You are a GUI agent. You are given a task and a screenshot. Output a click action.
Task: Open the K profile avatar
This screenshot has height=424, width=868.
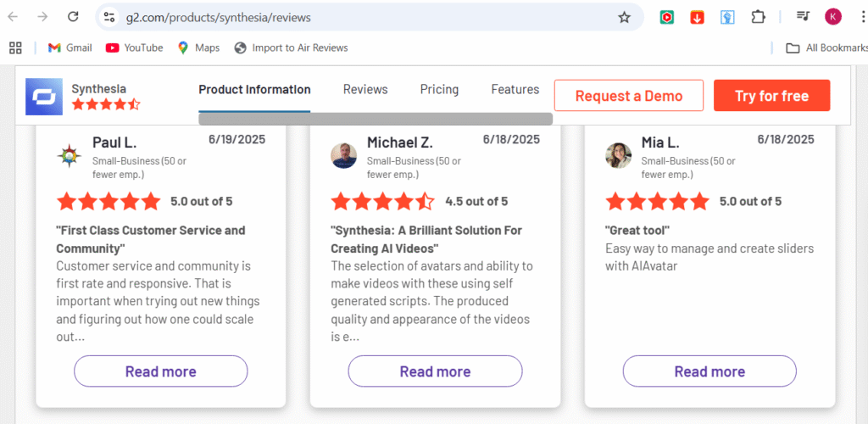click(832, 17)
